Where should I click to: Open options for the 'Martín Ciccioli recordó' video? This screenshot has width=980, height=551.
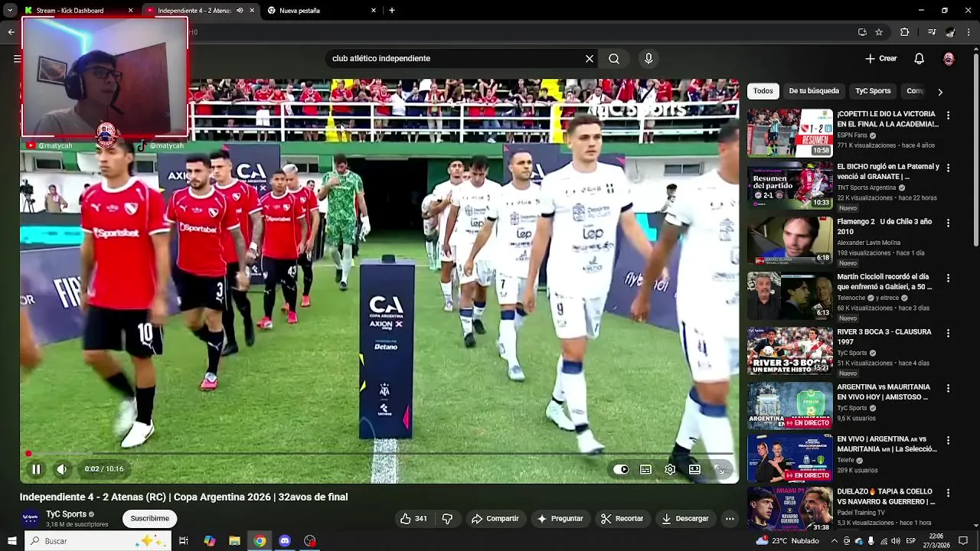pyautogui.click(x=948, y=278)
